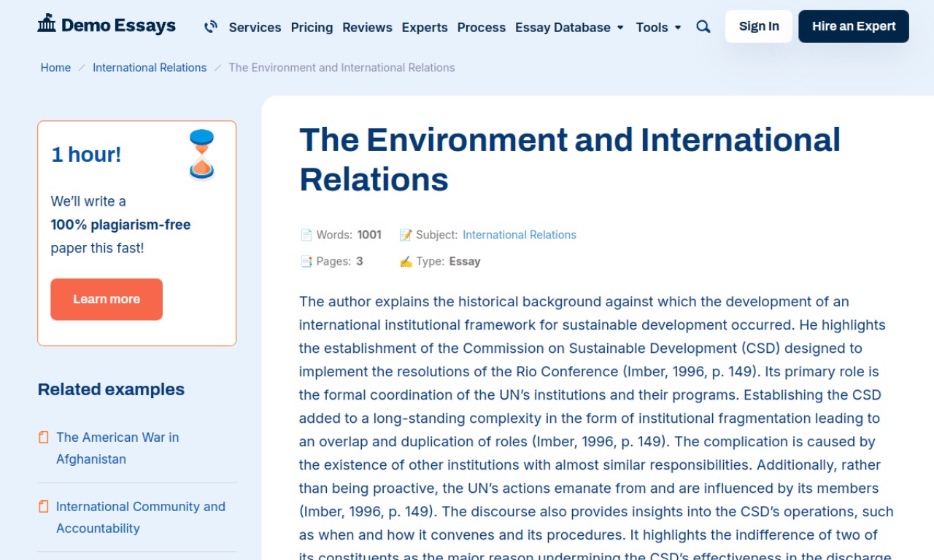
Task: Click the Pages bookmark icon
Action: (x=306, y=261)
